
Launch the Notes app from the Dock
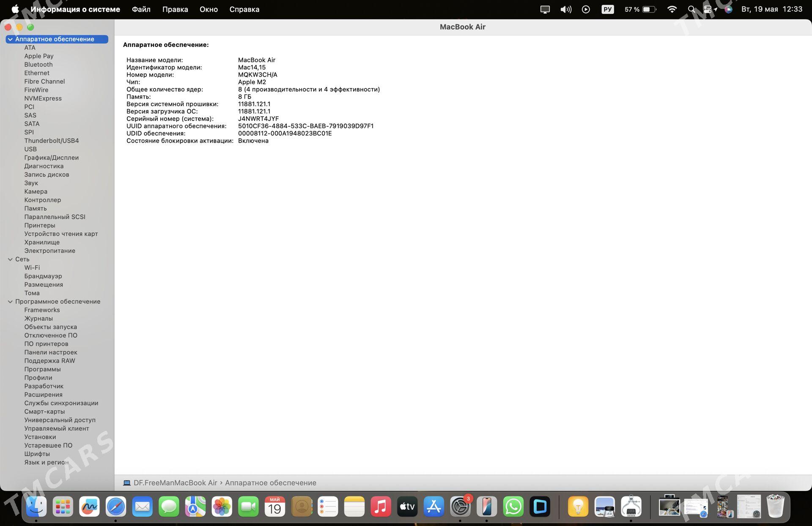[x=354, y=506]
